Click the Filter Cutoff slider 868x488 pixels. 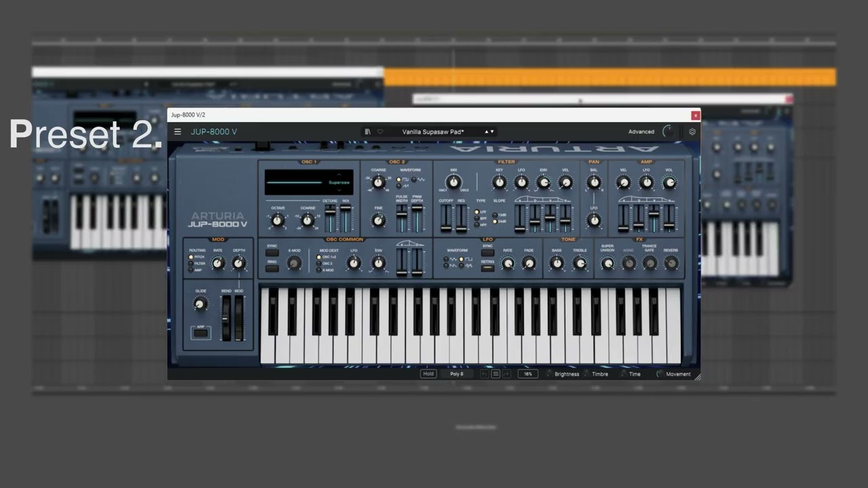[x=446, y=218]
